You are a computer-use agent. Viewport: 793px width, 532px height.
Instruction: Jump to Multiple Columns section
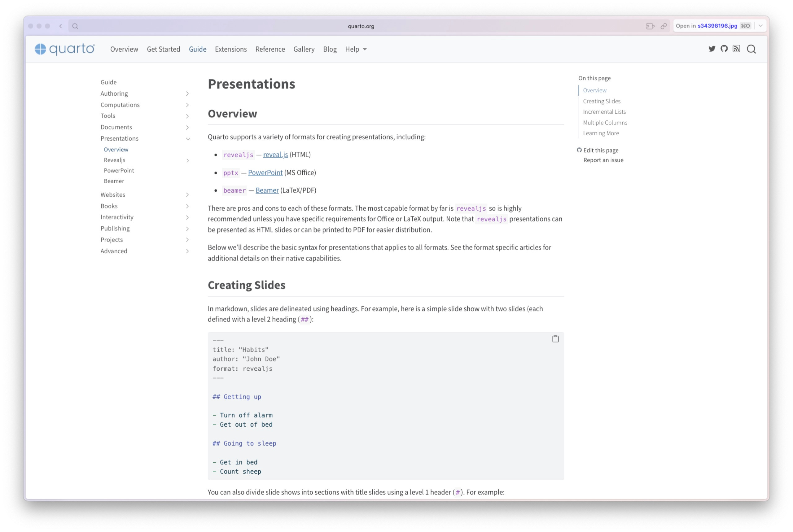coord(605,123)
